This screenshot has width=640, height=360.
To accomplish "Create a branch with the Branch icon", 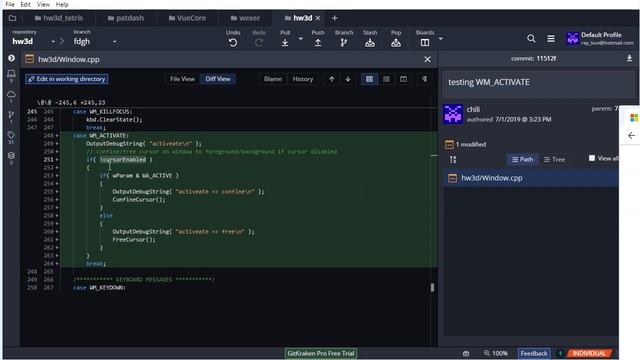I will (344, 42).
